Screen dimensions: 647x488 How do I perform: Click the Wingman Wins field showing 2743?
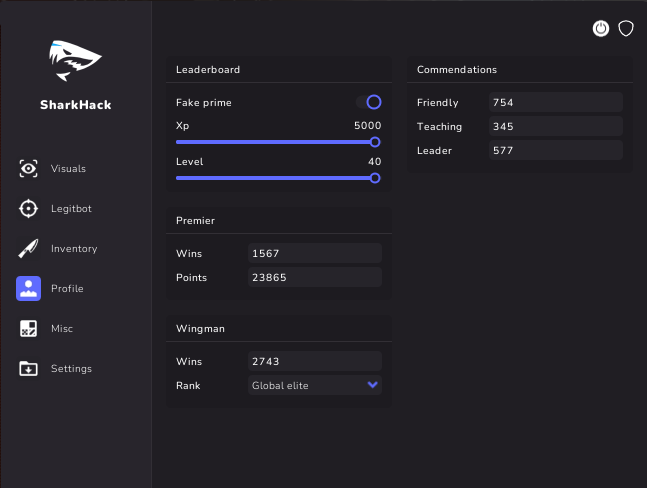click(x=314, y=361)
